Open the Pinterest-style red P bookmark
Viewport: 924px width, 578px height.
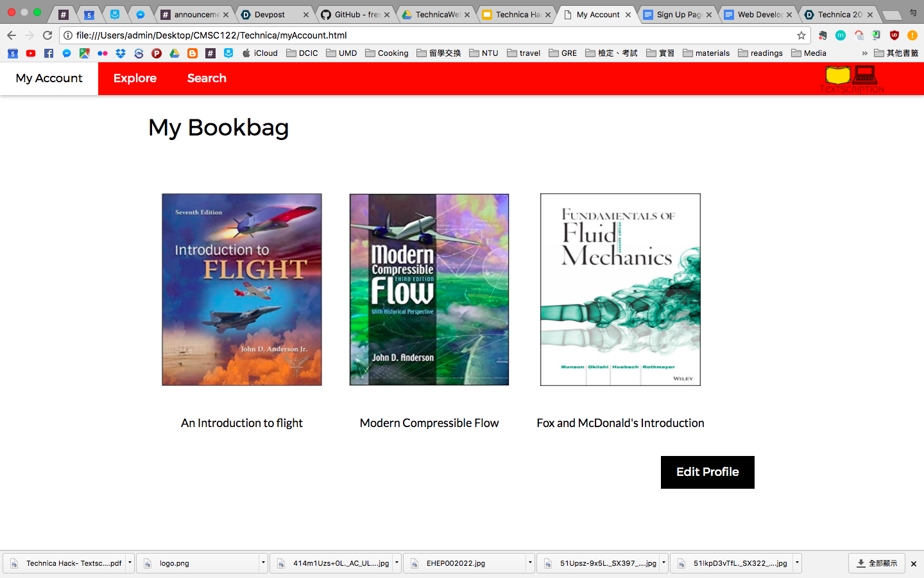coord(157,53)
